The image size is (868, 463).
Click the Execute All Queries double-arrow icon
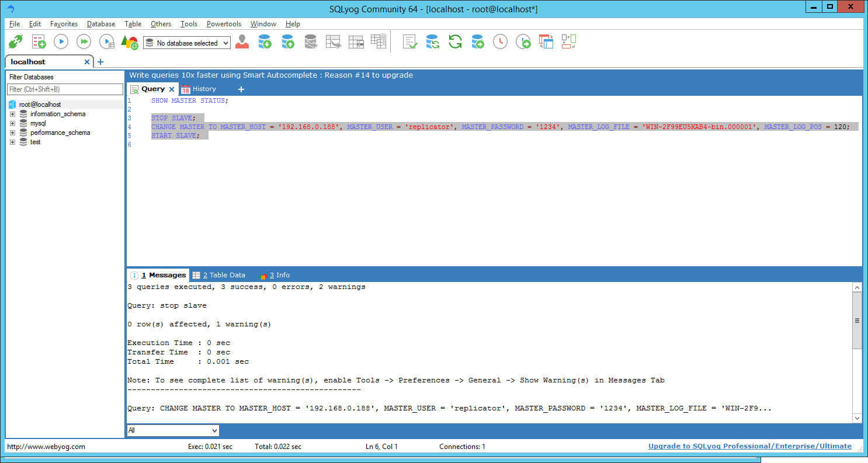pos(84,42)
